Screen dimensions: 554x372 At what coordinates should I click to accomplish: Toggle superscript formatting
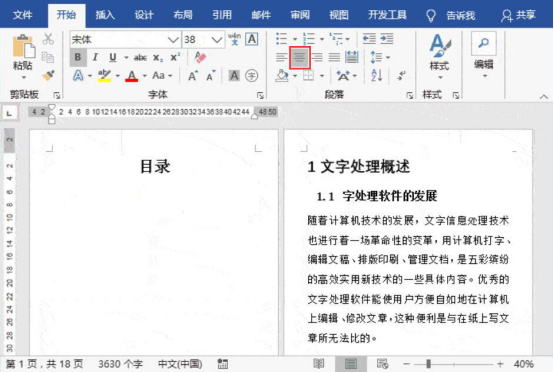[175, 57]
